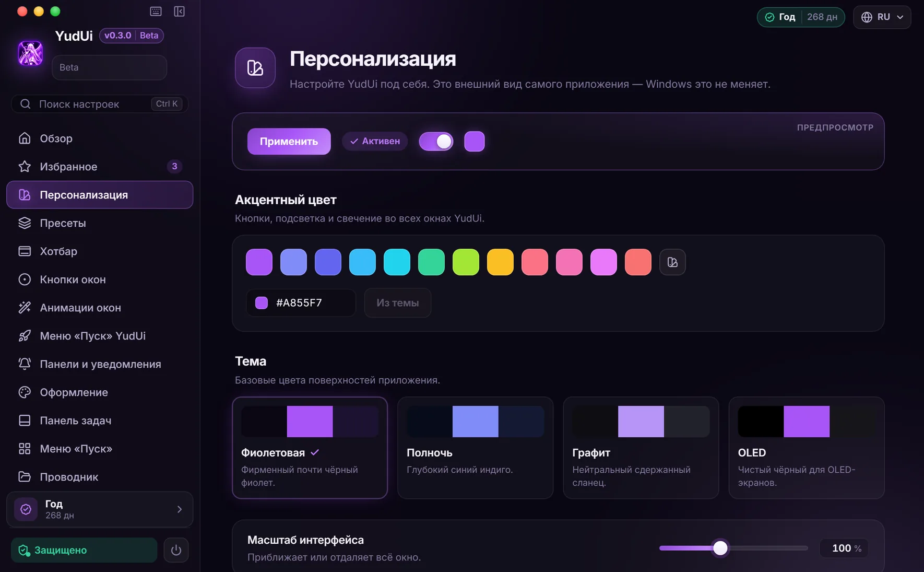
Task: Open the custom color picker swatch icon
Action: pyautogui.click(x=672, y=262)
